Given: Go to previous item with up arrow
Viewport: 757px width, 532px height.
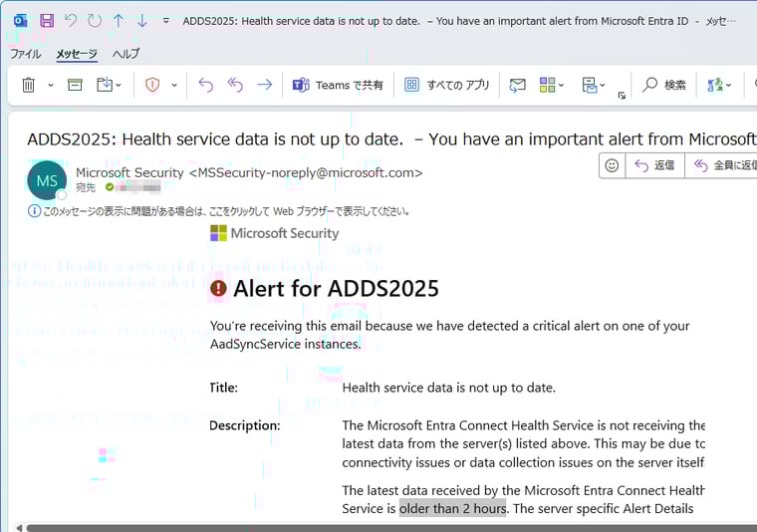Looking at the screenshot, I should pyautogui.click(x=119, y=21).
